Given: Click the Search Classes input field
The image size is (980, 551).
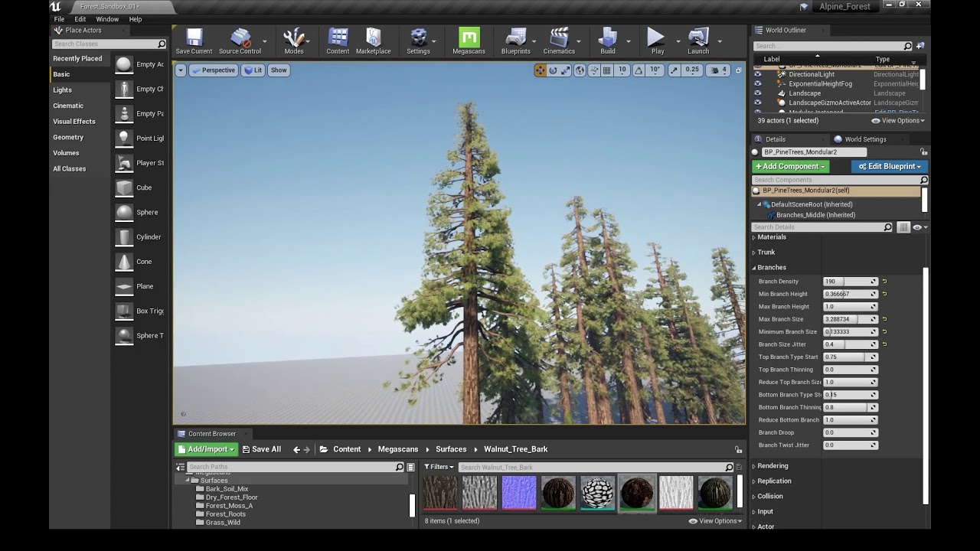Looking at the screenshot, I should 109,44.
